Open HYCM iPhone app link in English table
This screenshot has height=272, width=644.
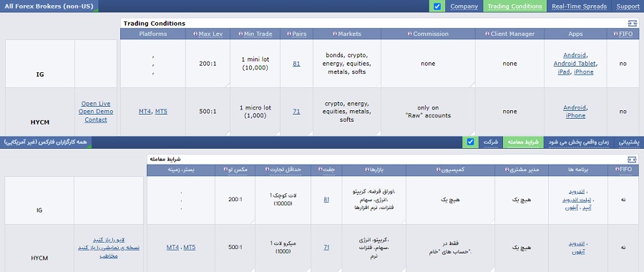575,115
